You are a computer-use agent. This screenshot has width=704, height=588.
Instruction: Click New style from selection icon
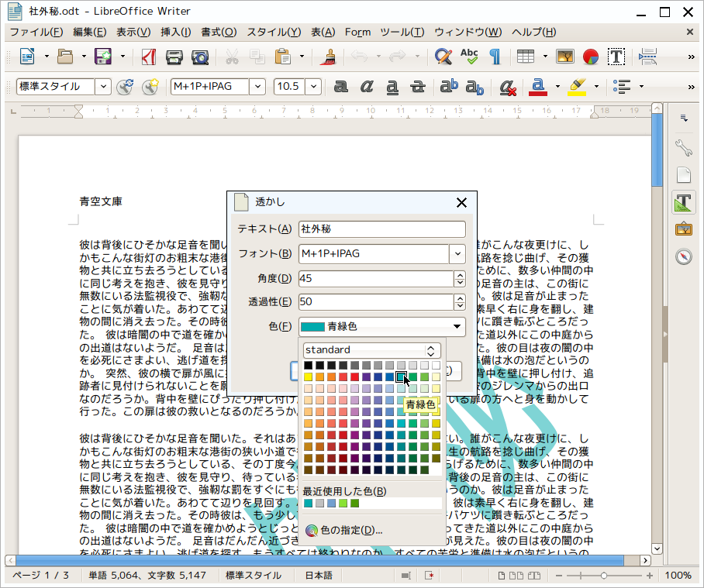coord(150,86)
